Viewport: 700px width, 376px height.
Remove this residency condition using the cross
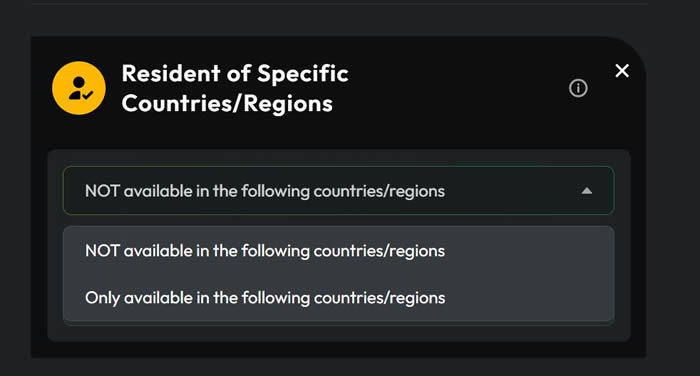click(622, 71)
